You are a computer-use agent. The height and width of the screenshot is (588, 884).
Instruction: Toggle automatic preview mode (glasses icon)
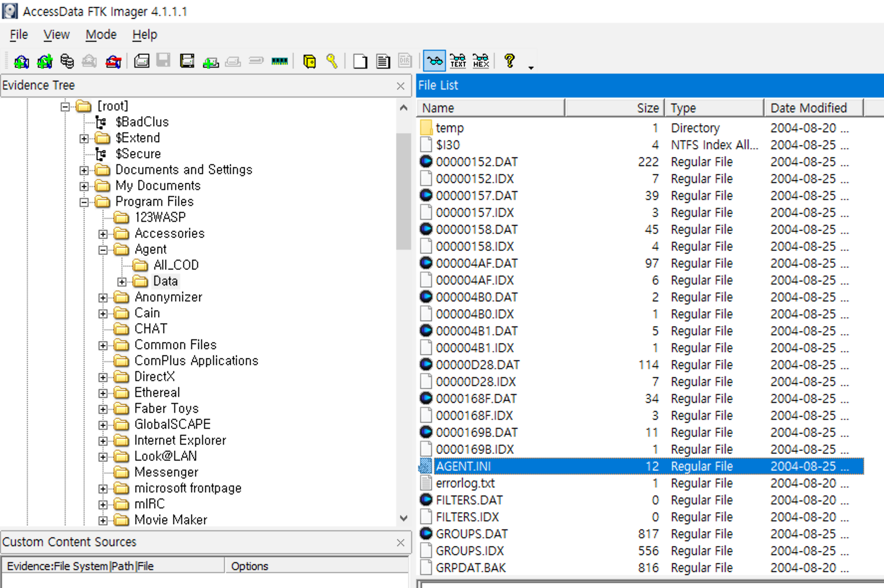[x=435, y=61]
